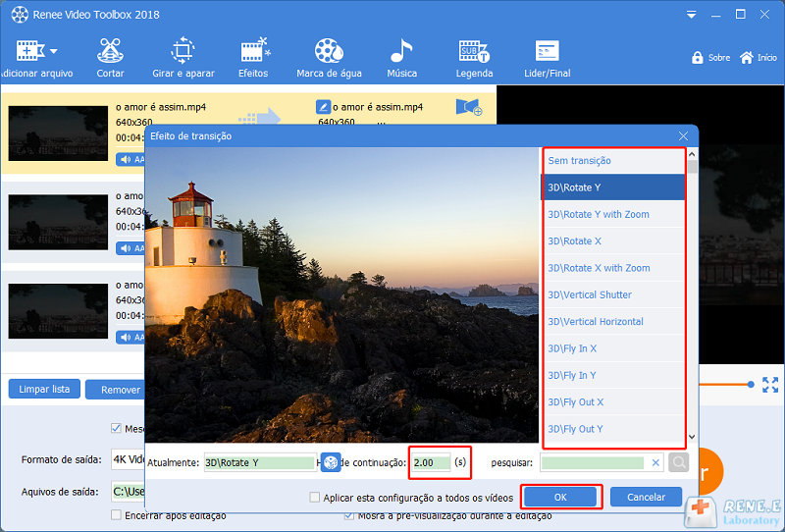This screenshot has height=532, width=785.
Task: Select the 3D\Fly Out X transition
Action: point(612,402)
